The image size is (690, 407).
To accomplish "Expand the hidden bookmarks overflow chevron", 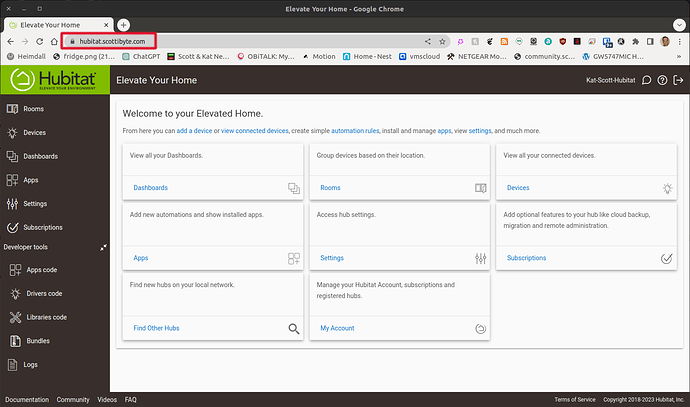I will click(678, 57).
